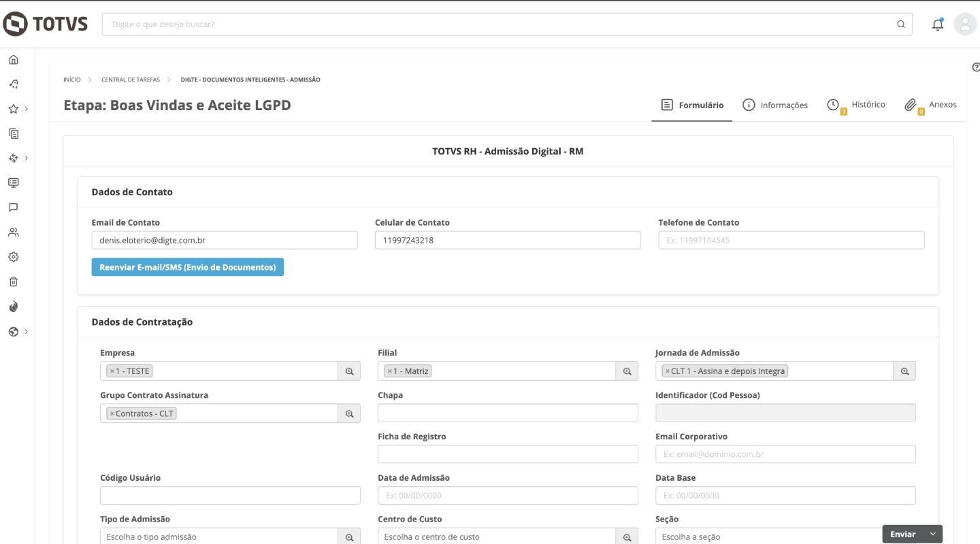Expand the Enviar dropdown arrow
Image resolution: width=980 pixels, height=544 pixels.
click(x=932, y=534)
